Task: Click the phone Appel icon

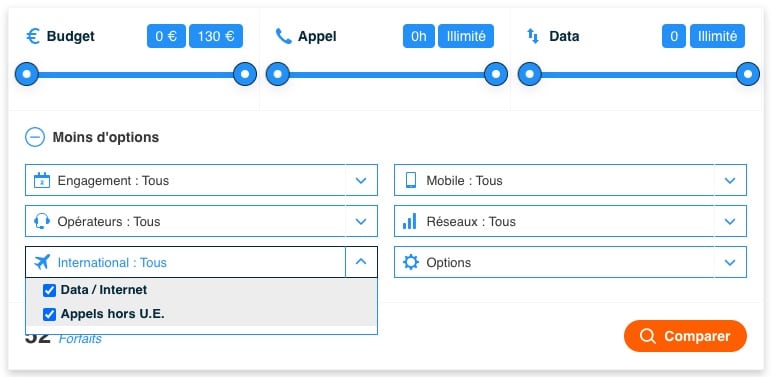Action: (284, 36)
